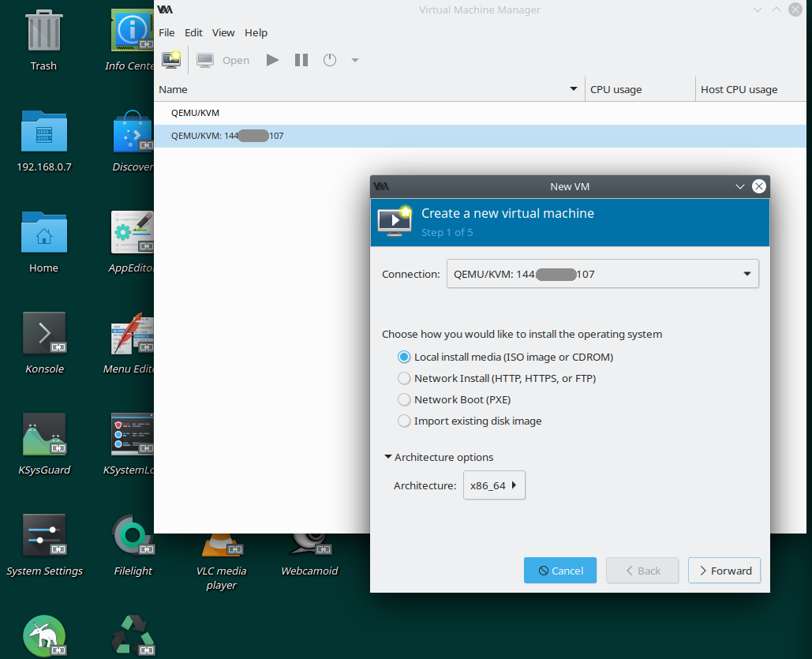Screen dimensions: 812x659
Task: Click the CPU usage column header
Action: click(639, 89)
